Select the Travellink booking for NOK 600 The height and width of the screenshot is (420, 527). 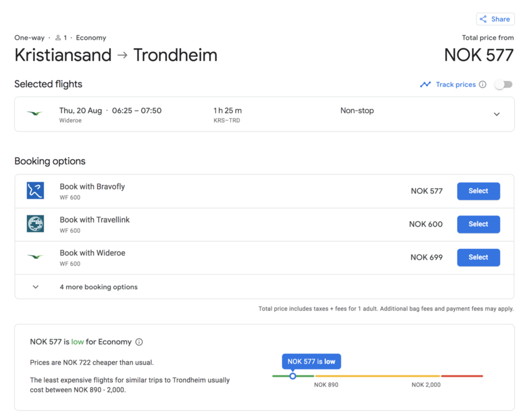tap(478, 224)
